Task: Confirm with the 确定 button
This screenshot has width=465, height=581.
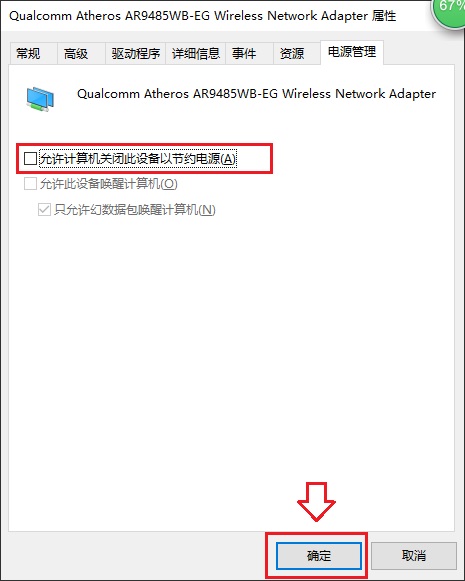Action: pos(319,555)
